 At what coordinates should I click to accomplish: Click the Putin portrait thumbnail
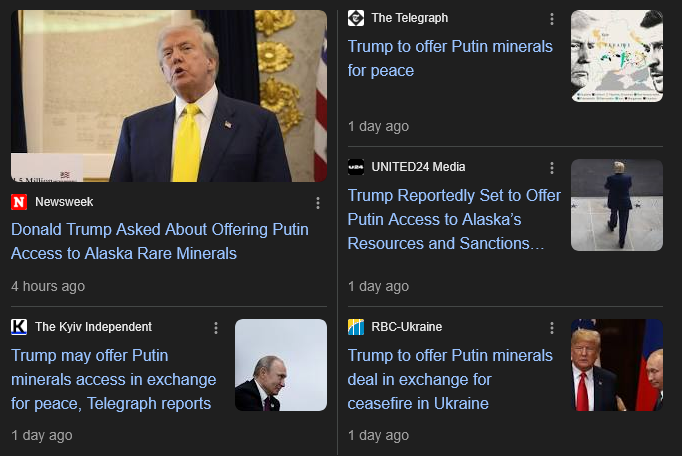coord(281,365)
